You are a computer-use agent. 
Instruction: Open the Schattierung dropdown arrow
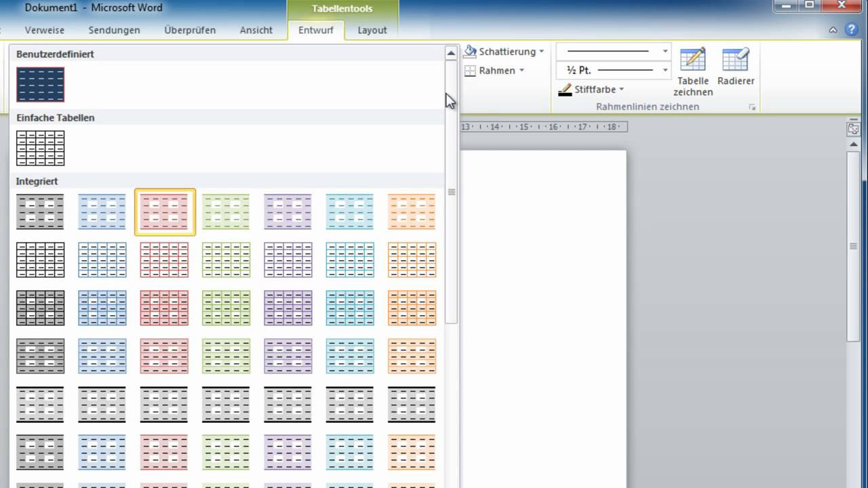pyautogui.click(x=541, y=52)
